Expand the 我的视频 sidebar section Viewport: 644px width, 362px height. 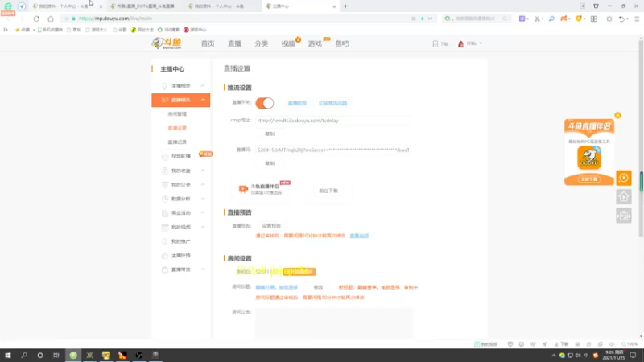(x=203, y=227)
